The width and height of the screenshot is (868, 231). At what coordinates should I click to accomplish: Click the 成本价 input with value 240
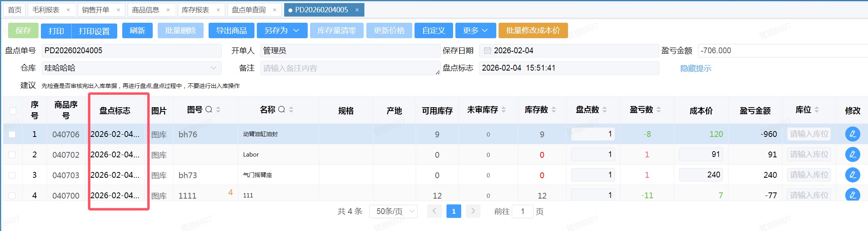pyautogui.click(x=701, y=175)
